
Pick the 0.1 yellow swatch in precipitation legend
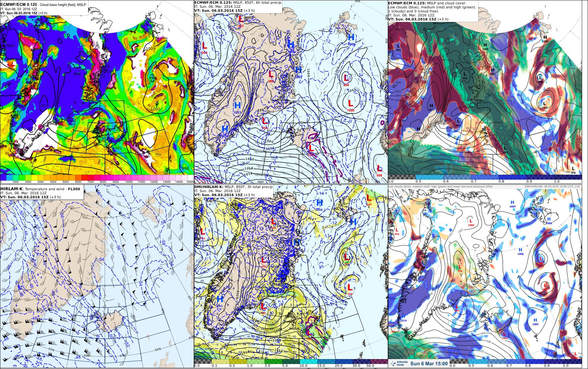pos(220,362)
